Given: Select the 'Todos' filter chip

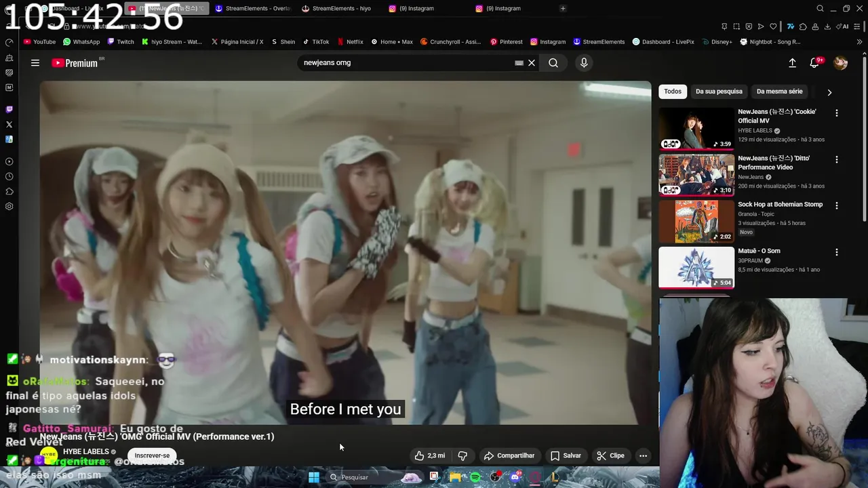Looking at the screenshot, I should (673, 91).
